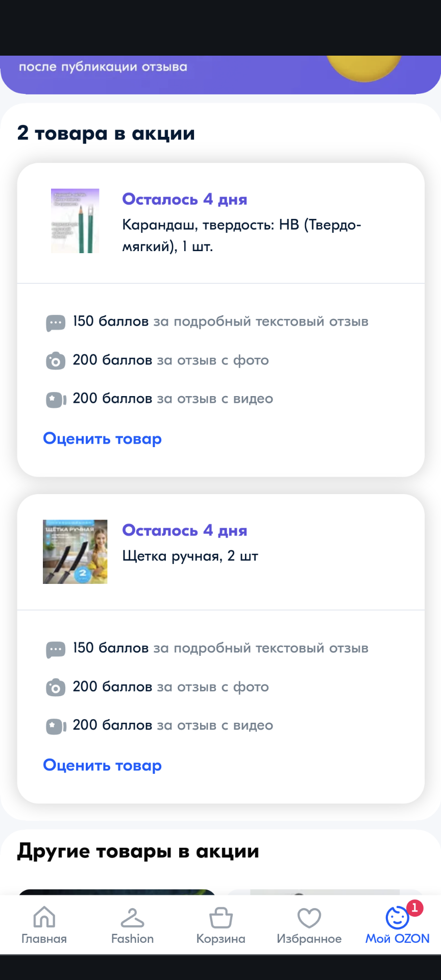Open the Fashion hanger icon

point(132,917)
